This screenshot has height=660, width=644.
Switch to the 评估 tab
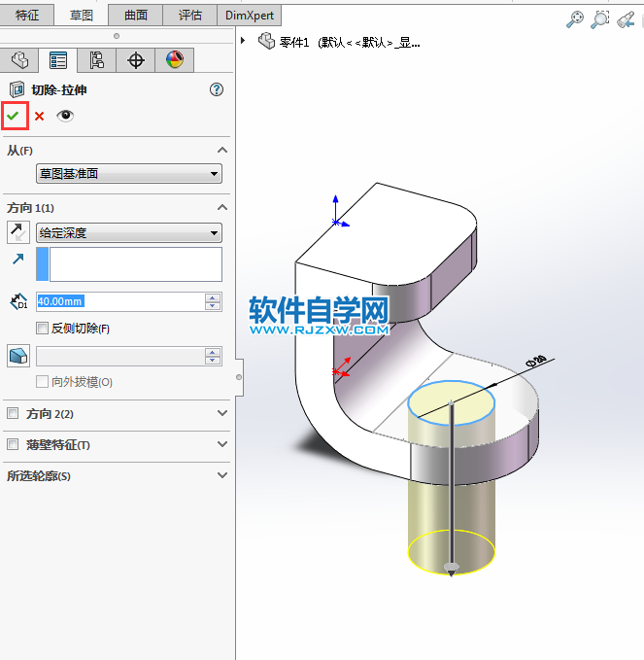pyautogui.click(x=189, y=16)
